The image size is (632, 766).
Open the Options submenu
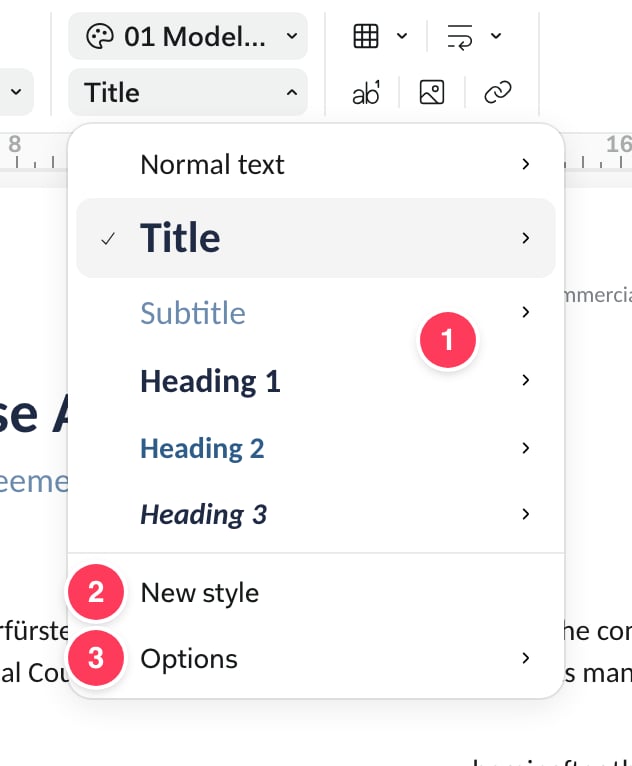[316, 658]
